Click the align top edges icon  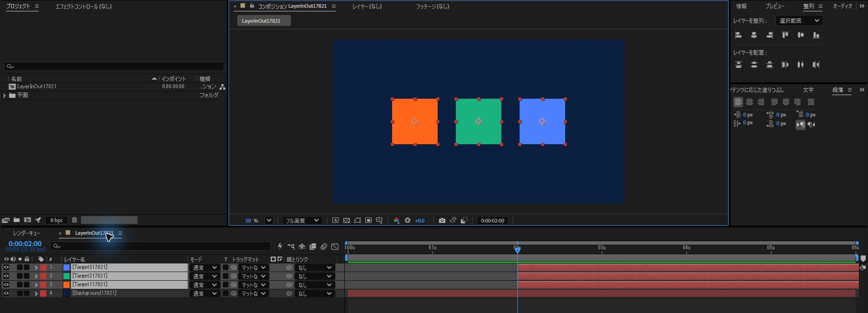785,35
